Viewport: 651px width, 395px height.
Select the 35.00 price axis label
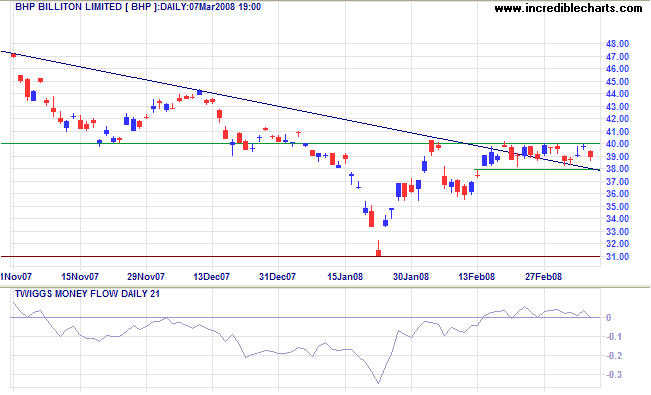617,207
